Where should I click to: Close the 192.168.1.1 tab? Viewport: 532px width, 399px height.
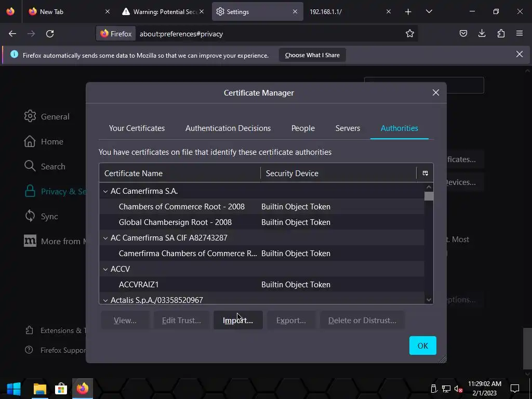point(389,11)
